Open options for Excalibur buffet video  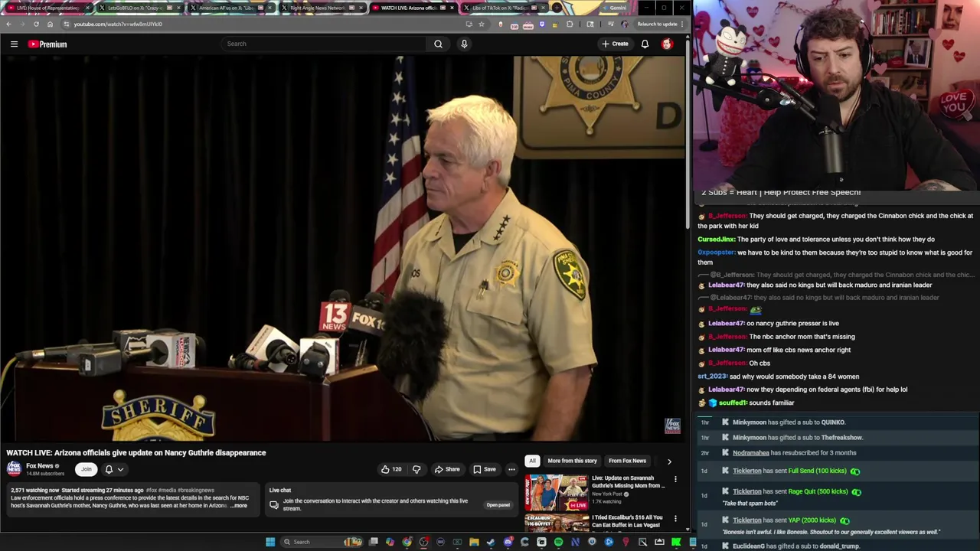(x=675, y=519)
